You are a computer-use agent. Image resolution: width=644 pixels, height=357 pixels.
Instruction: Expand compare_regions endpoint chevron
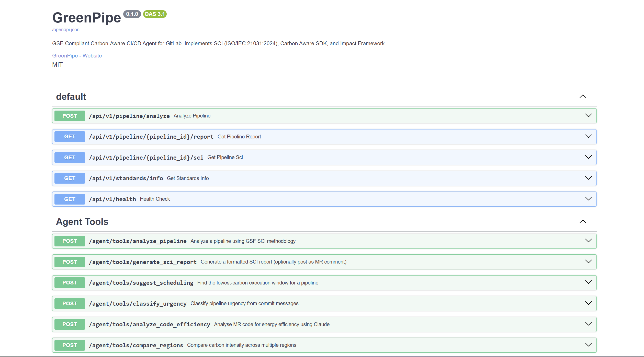pos(588,345)
